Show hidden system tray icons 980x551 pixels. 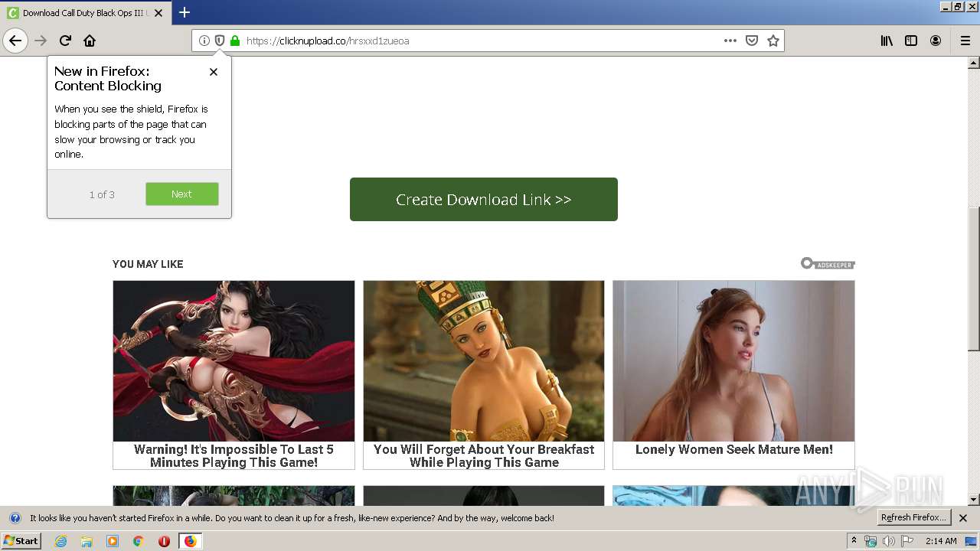[854, 541]
